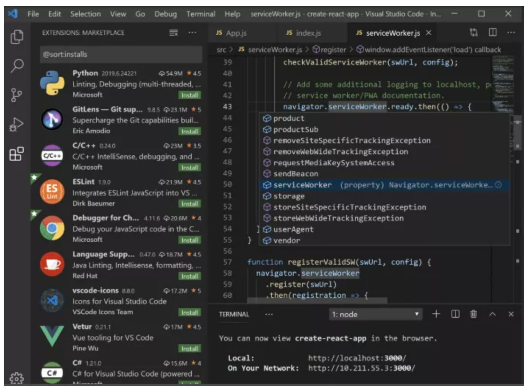Open terminal panel more options ellipsis
This screenshot has height=392, width=532.
point(269,314)
